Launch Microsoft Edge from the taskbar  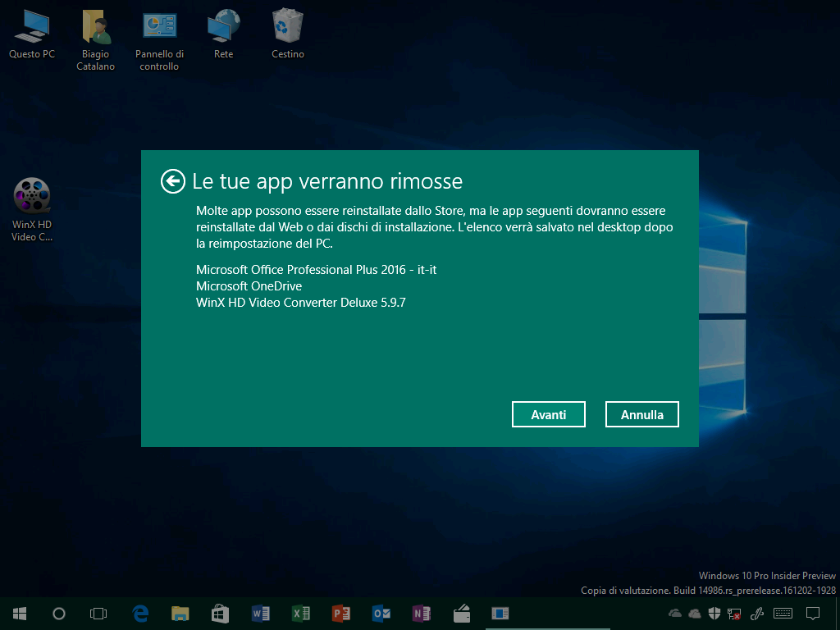click(x=140, y=614)
